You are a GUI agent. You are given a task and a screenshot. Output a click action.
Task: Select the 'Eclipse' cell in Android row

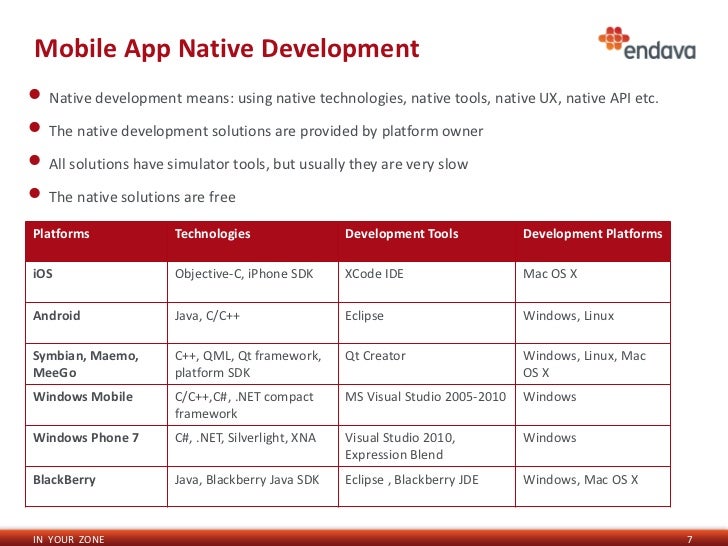point(427,323)
